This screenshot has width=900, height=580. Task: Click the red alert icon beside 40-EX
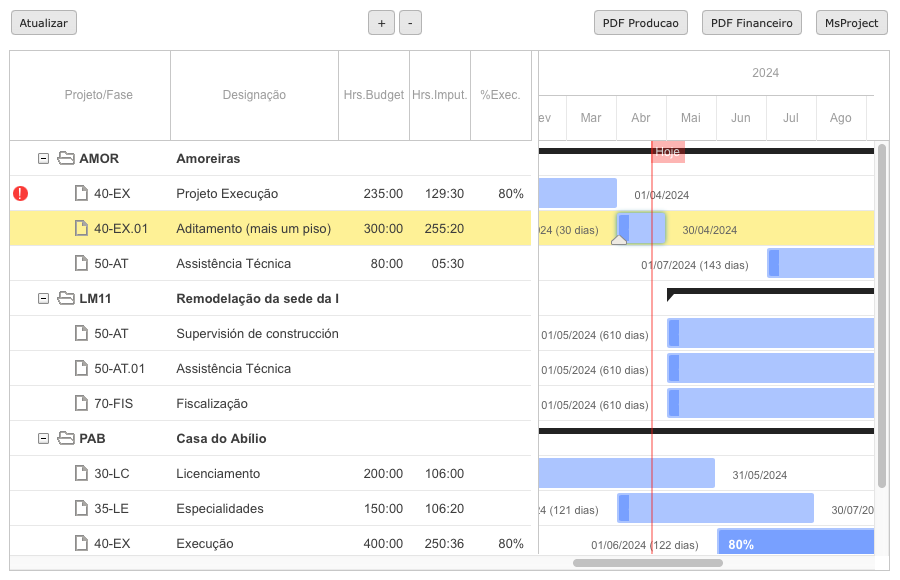(x=20, y=193)
